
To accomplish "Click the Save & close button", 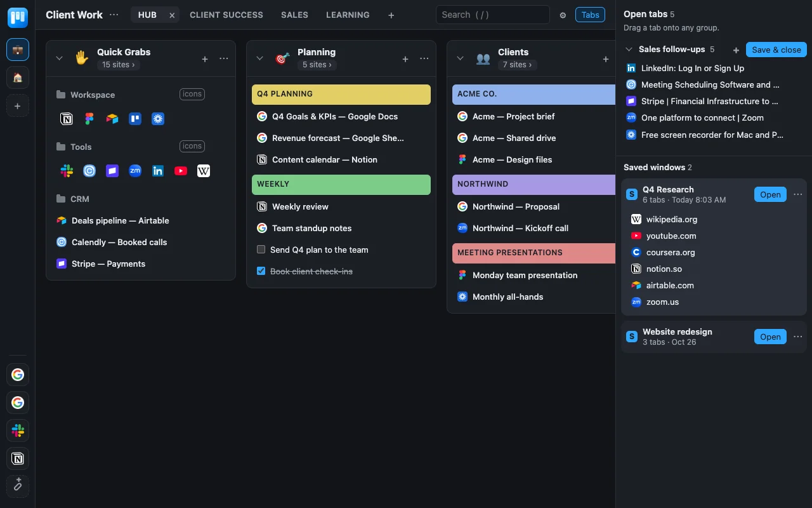I will (x=776, y=50).
